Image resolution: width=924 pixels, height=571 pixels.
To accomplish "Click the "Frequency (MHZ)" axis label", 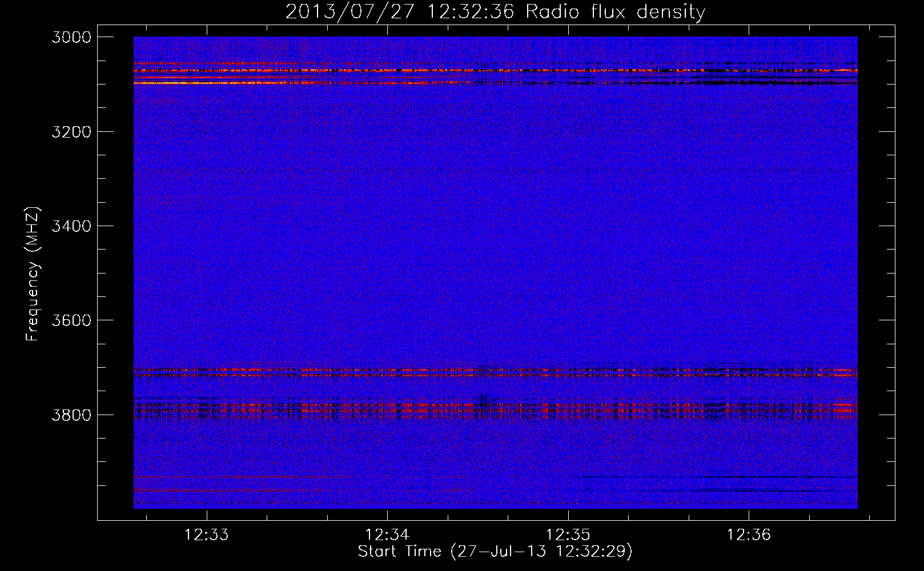I will click(x=33, y=274).
